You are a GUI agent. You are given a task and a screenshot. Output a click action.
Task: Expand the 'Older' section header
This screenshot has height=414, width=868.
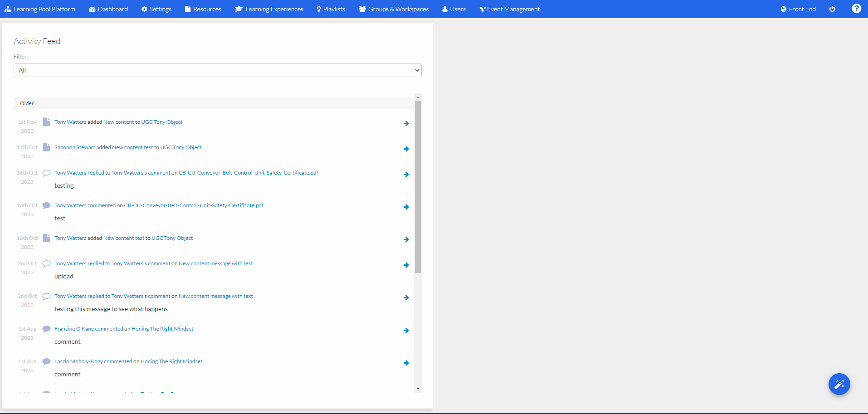click(x=27, y=103)
